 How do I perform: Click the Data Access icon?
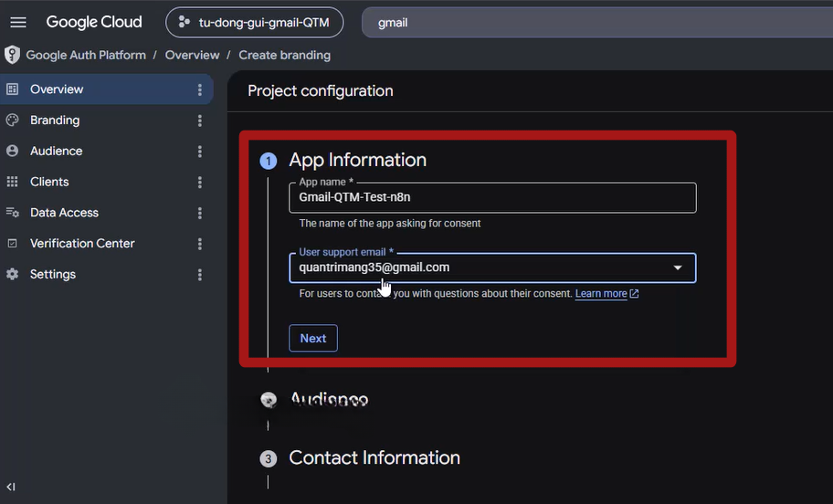(12, 213)
